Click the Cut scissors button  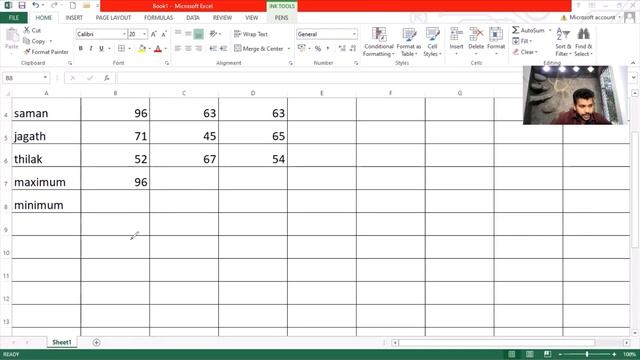pyautogui.click(x=32, y=30)
